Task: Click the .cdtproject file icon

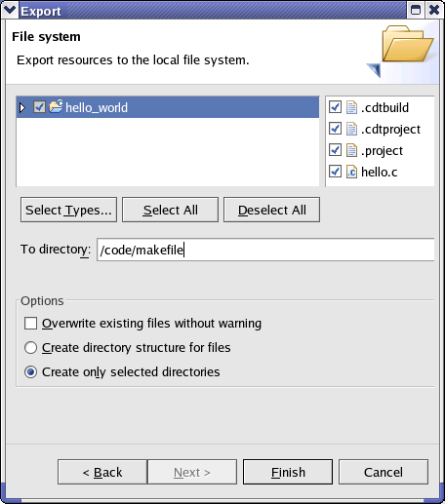Action: click(351, 129)
